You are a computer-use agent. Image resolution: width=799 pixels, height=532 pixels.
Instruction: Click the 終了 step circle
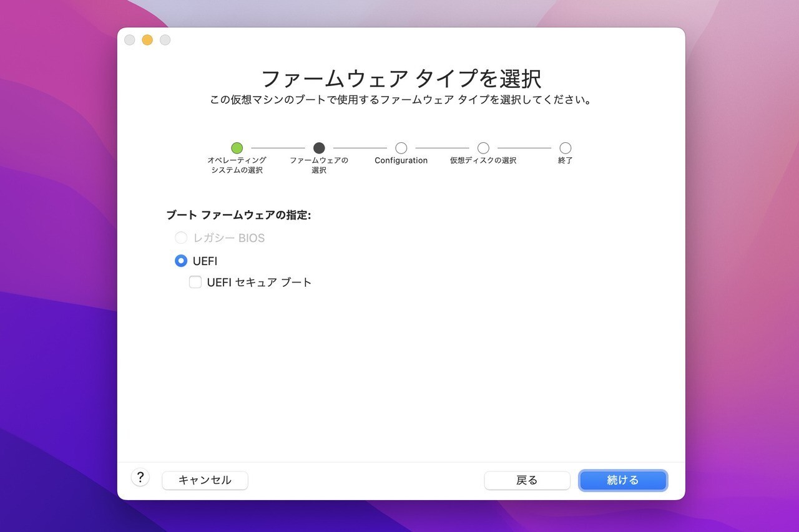click(x=566, y=148)
